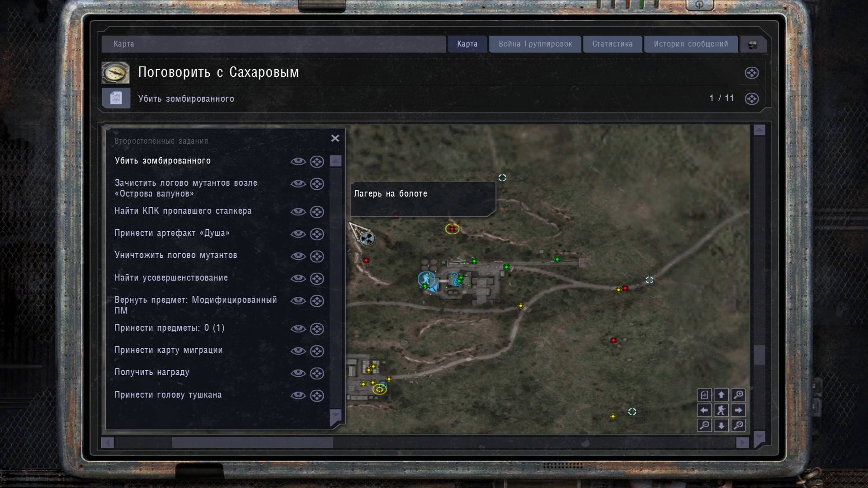Select the Принести карту миграции task
Screen dimensions: 868x488
coord(169,350)
